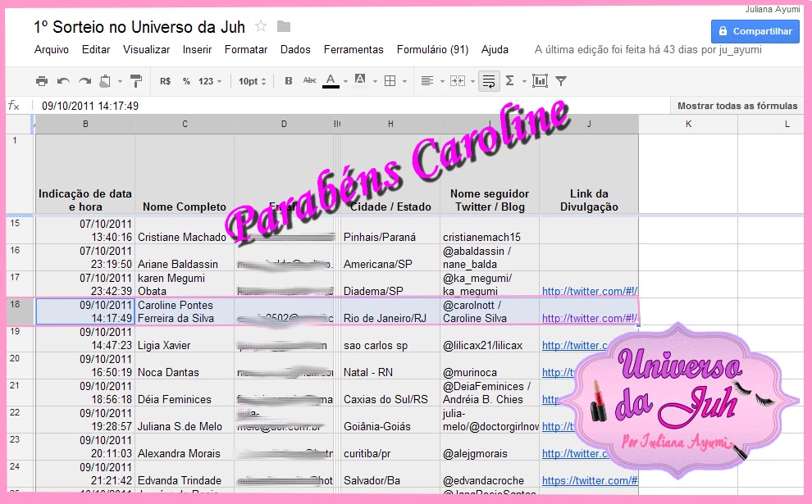Open the https twitter link in Edvanda Trindade row
This screenshot has height=504, width=812.
(x=590, y=481)
